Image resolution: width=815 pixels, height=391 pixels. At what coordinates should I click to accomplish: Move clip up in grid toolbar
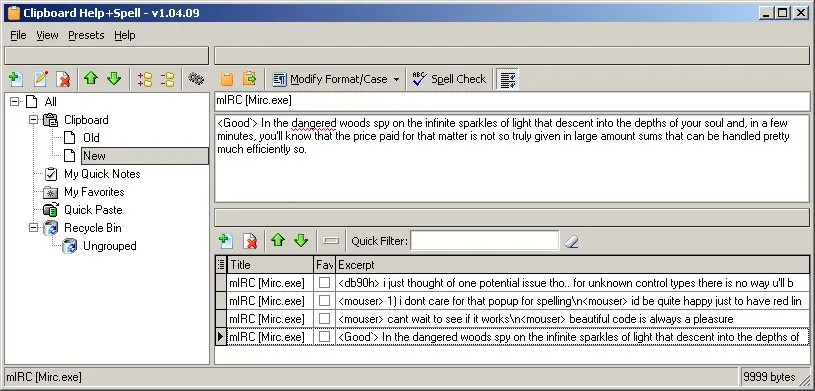[x=278, y=241]
